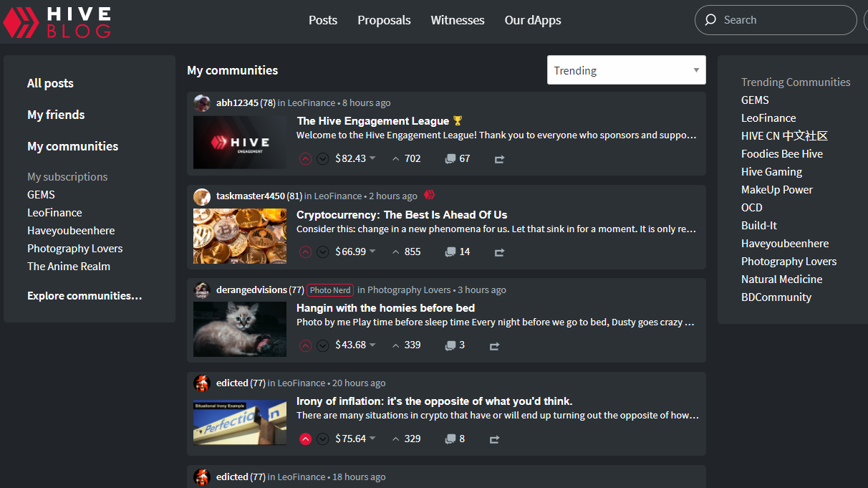This screenshot has height=488, width=868.
Task: Upvote The Hive Engagement League post
Action: coord(306,159)
